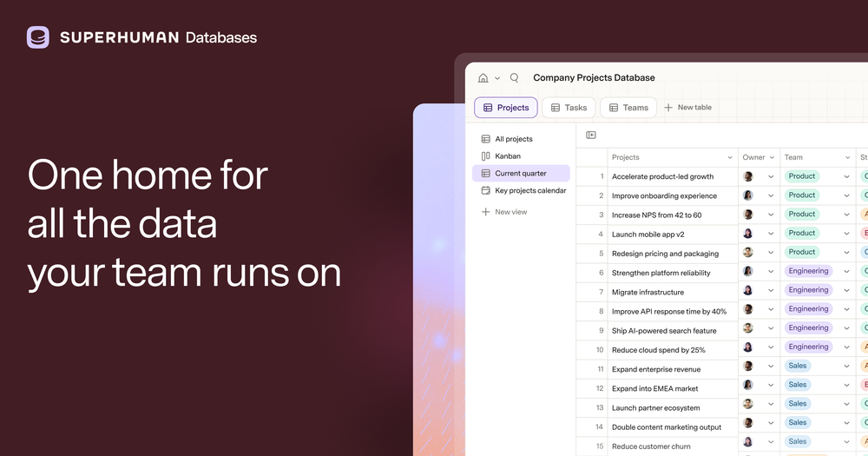Click owner avatar for Ship AI-powered search feature

tap(748, 328)
